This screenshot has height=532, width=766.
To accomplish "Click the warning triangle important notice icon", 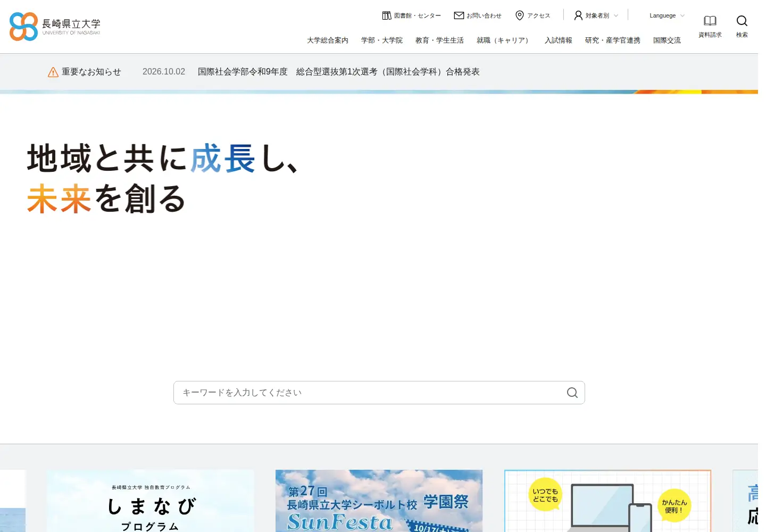I will pyautogui.click(x=53, y=72).
